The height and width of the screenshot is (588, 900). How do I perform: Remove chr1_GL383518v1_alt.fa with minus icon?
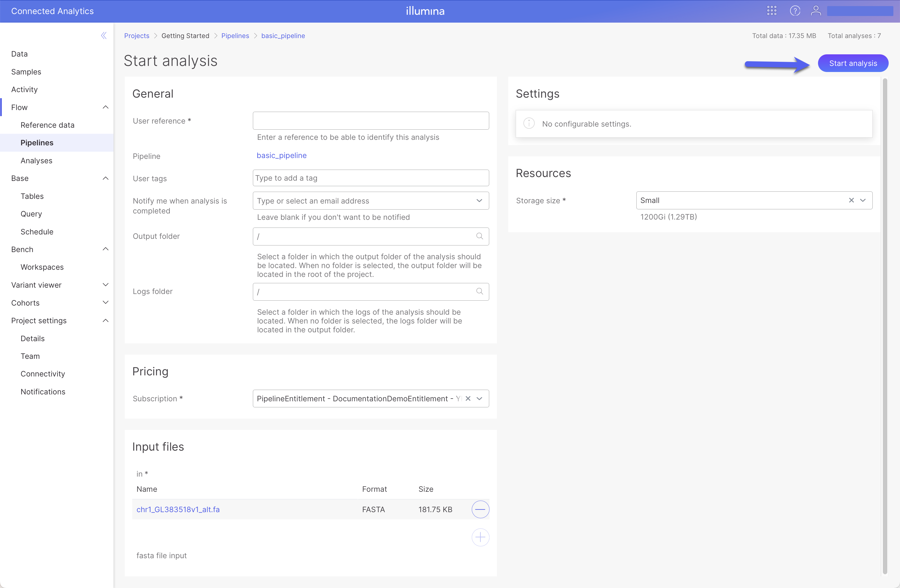[480, 509]
